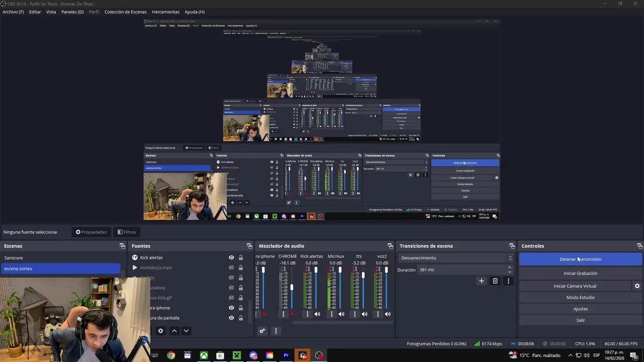Open source properties gear in Fuentes toolbar
This screenshot has height=362, width=644.
(160, 331)
